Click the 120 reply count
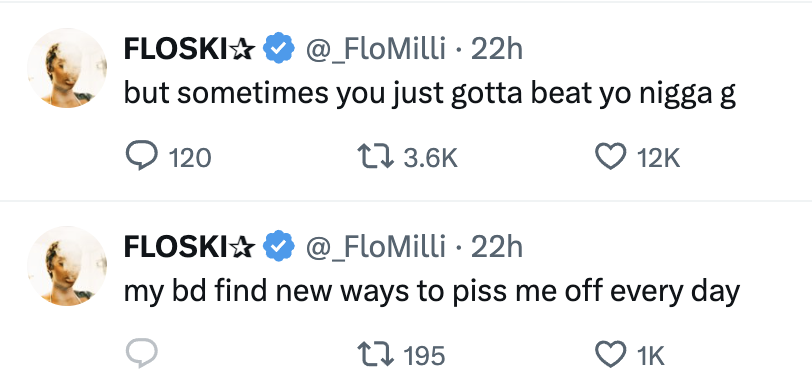The height and width of the screenshot is (392, 812). [x=190, y=157]
